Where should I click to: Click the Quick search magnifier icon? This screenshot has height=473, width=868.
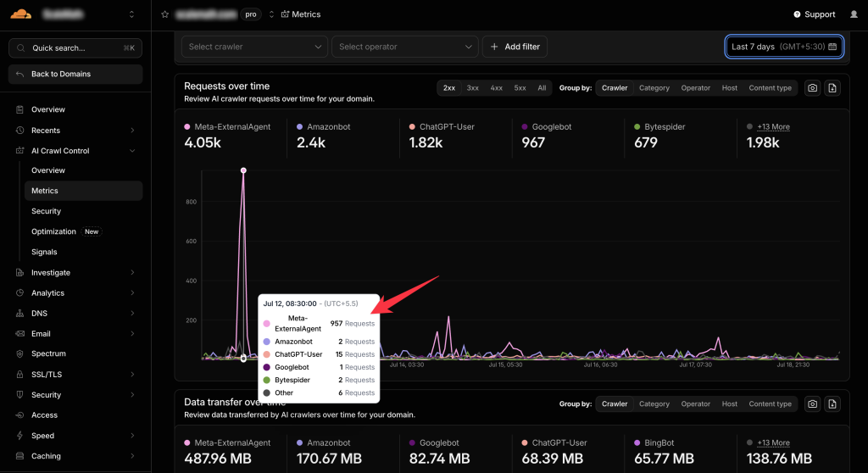[21, 48]
